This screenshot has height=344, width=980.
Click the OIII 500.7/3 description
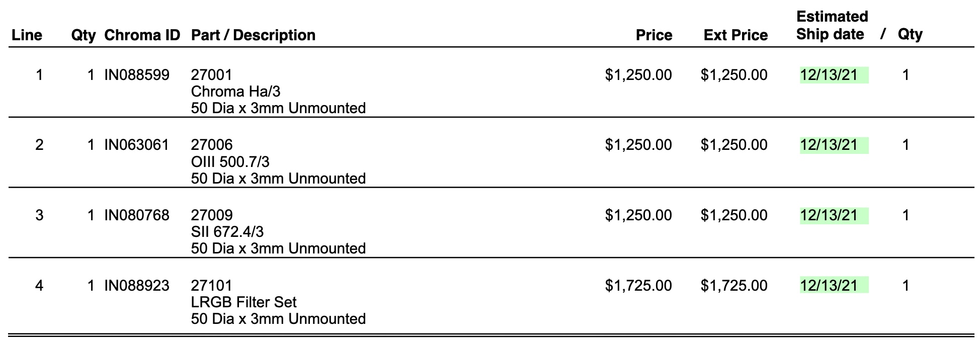(x=230, y=161)
